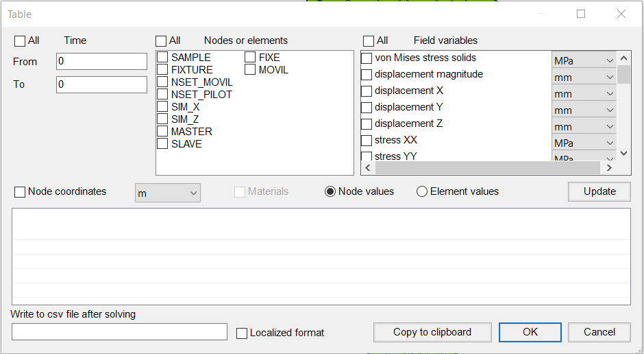This screenshot has width=644, height=354.
Task: Open the stress XX MPa unit dropdown
Action: pyautogui.click(x=584, y=143)
